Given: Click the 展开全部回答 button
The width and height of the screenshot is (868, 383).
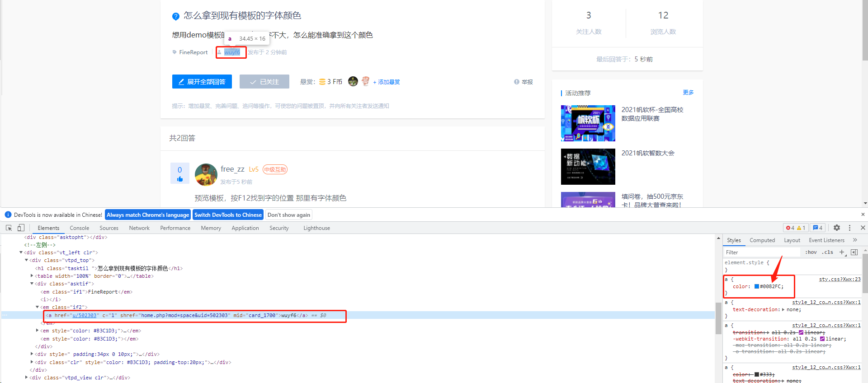Looking at the screenshot, I should [x=202, y=82].
